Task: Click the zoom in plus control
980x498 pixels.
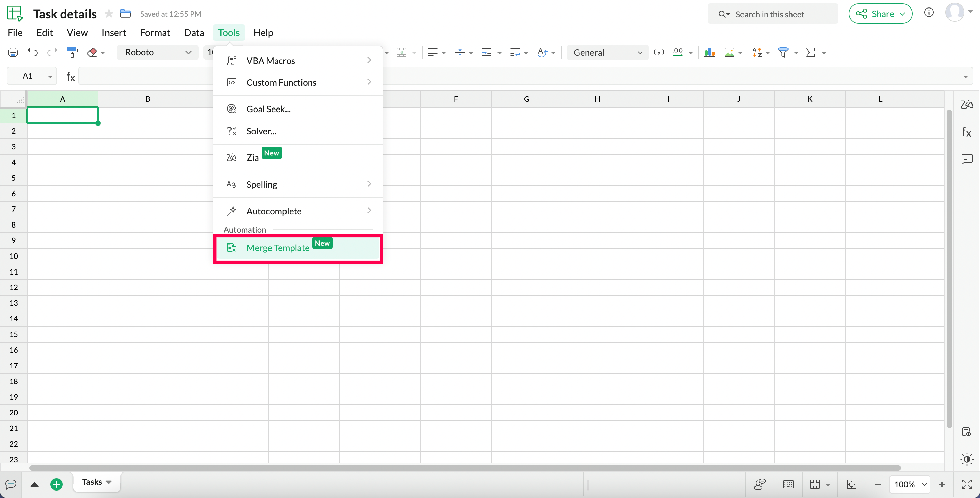Action: 942,484
